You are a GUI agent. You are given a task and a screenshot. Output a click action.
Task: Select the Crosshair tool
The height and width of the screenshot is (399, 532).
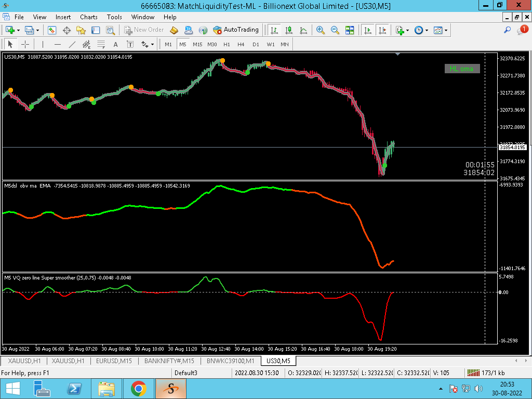(x=25, y=45)
